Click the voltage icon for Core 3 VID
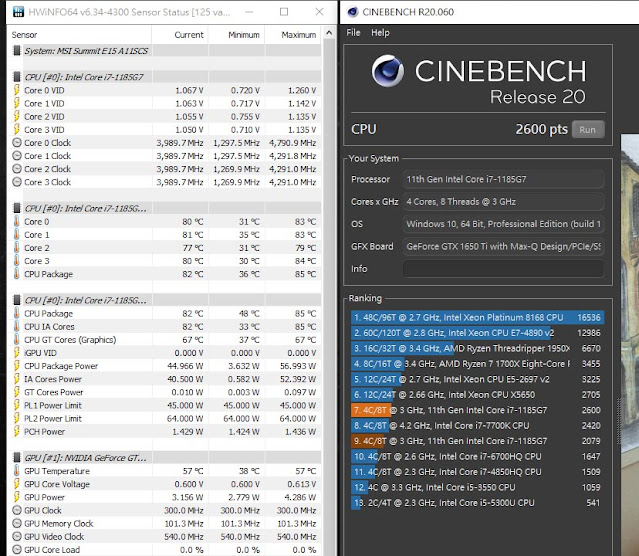 [x=17, y=129]
